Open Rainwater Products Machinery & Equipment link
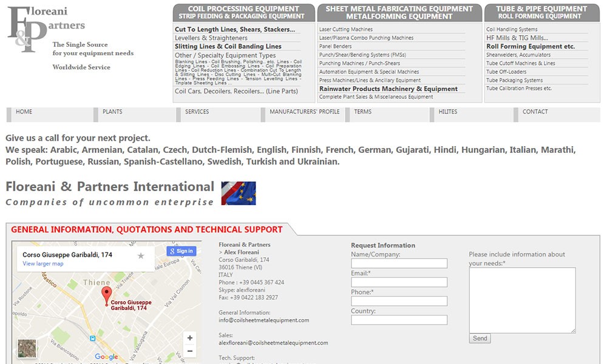Image resolution: width=607 pixels, height=364 pixels. (x=388, y=89)
